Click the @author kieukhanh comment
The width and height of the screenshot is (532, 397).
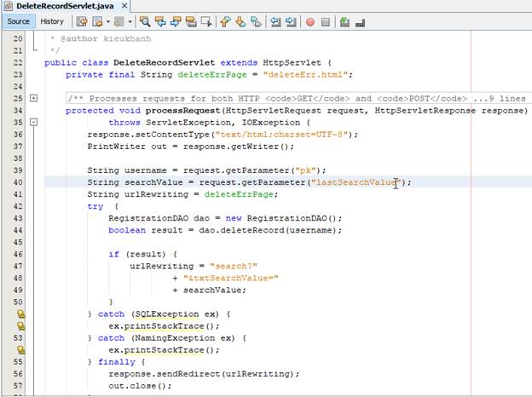pyautogui.click(x=106, y=38)
